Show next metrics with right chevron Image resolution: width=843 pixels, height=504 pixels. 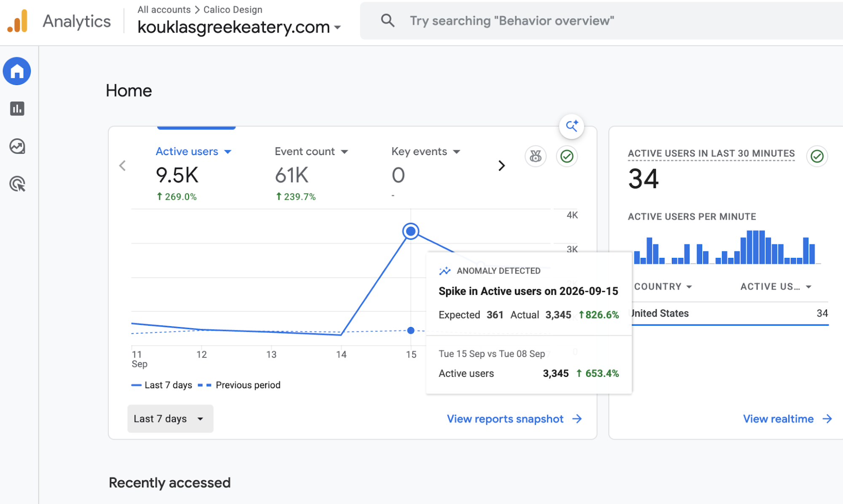(x=501, y=166)
